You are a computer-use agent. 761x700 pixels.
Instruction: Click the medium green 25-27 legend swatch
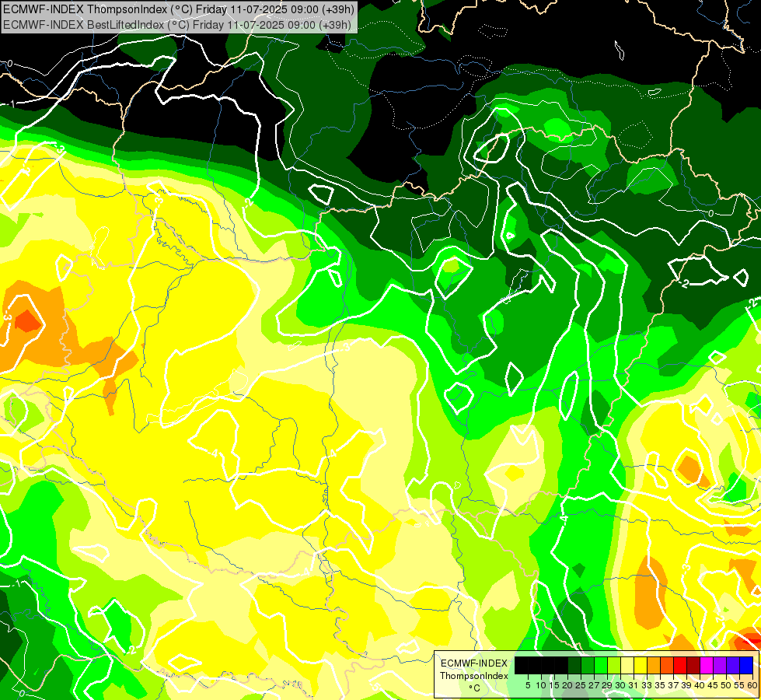click(x=587, y=666)
